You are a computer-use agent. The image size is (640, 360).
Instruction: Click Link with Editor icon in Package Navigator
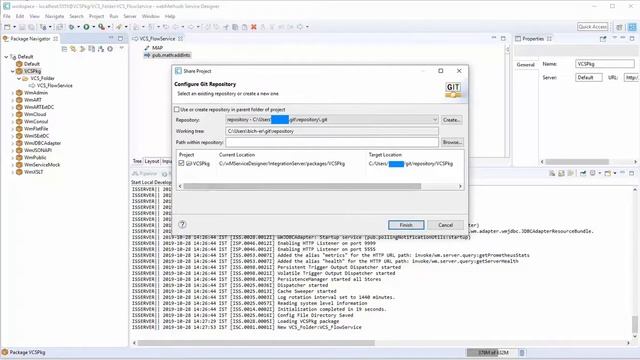tap(73, 49)
